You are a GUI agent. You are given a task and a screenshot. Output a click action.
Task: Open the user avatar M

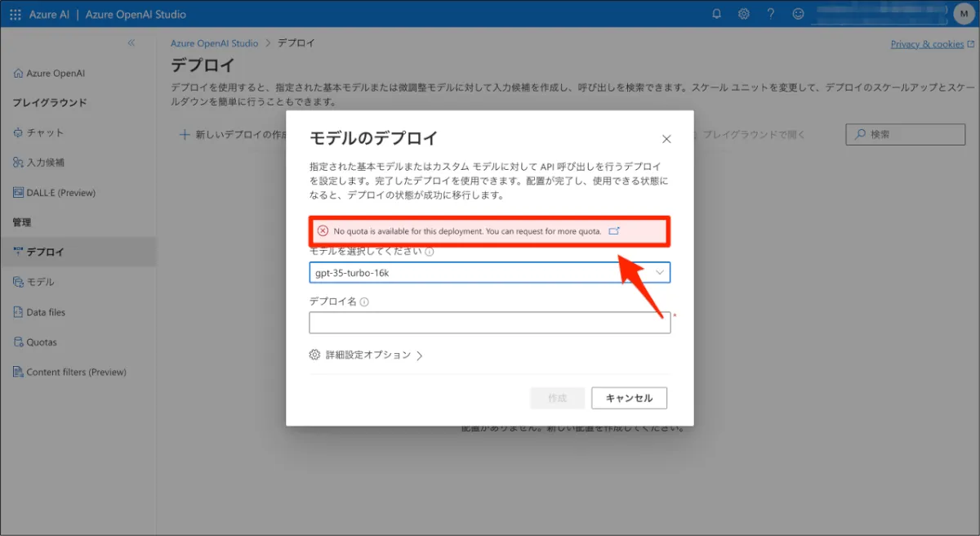point(964,14)
